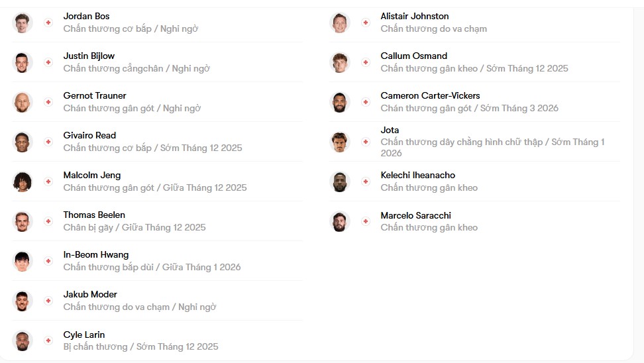The image size is (644, 363).
Task: Open Malcolm Jeng's player avatar
Action: (x=23, y=181)
